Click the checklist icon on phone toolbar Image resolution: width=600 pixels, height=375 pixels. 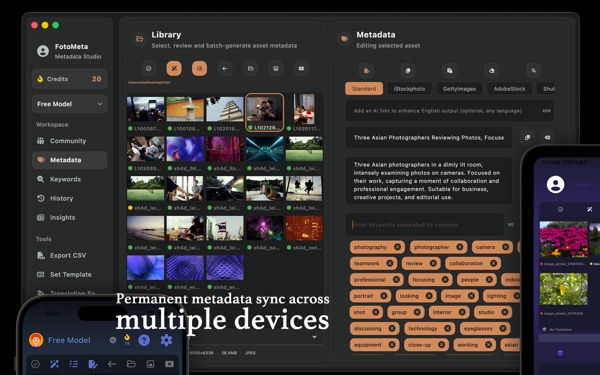(73, 364)
